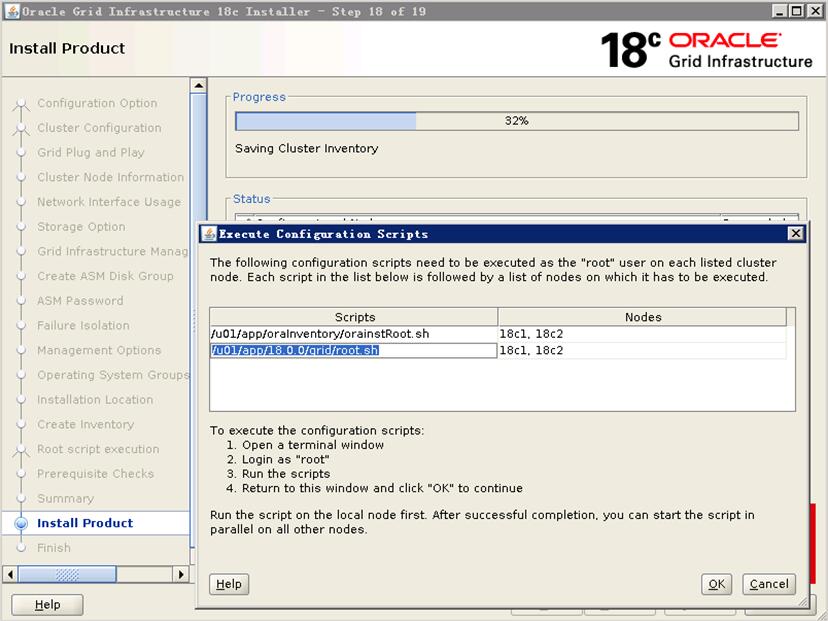Viewport: 828px width, 621px height.
Task: Select Grid Plug and Play step
Action: [91, 153]
